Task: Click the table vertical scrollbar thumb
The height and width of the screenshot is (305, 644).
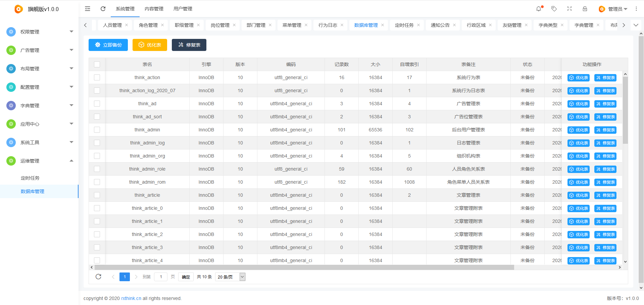Action: 625,110
